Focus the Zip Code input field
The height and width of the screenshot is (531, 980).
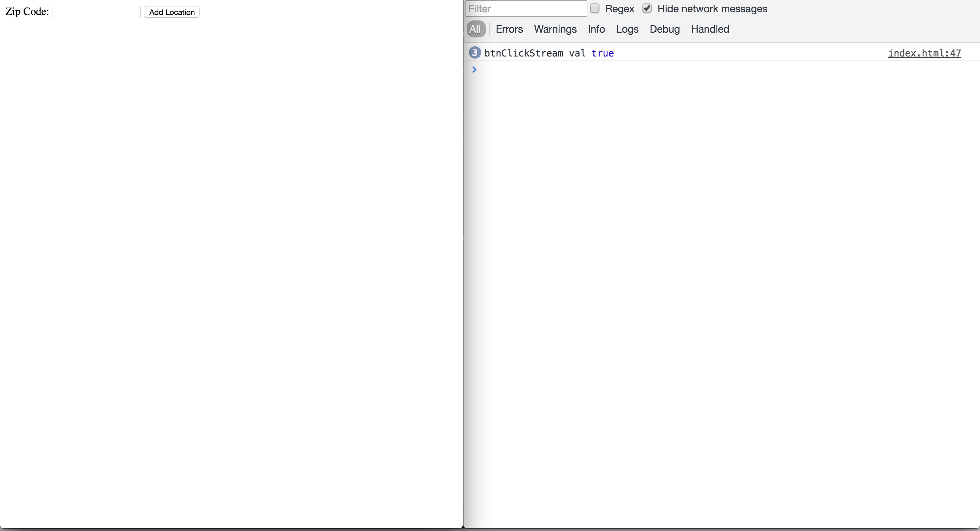[96, 12]
